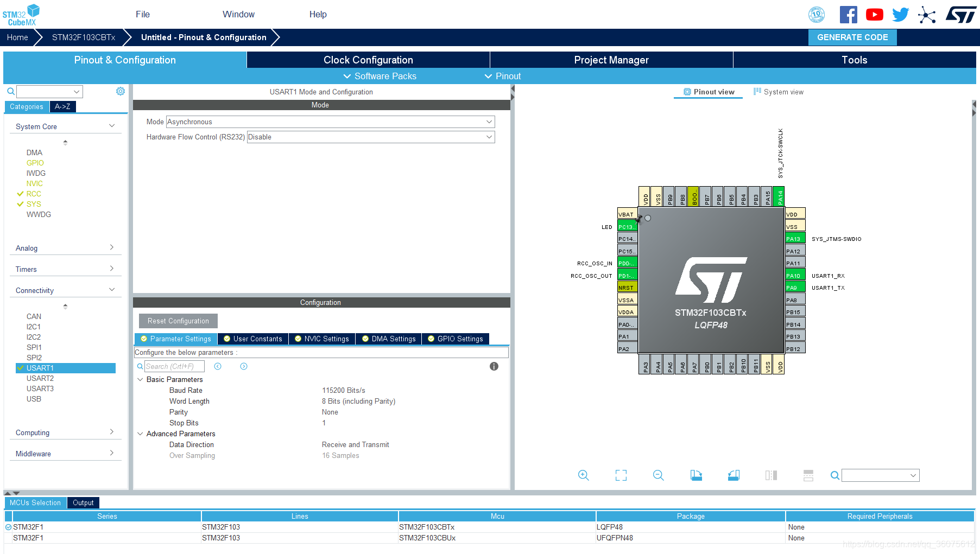Image resolution: width=980 pixels, height=554 pixels.
Task: Select the NRST pin on chip
Action: [x=627, y=288]
